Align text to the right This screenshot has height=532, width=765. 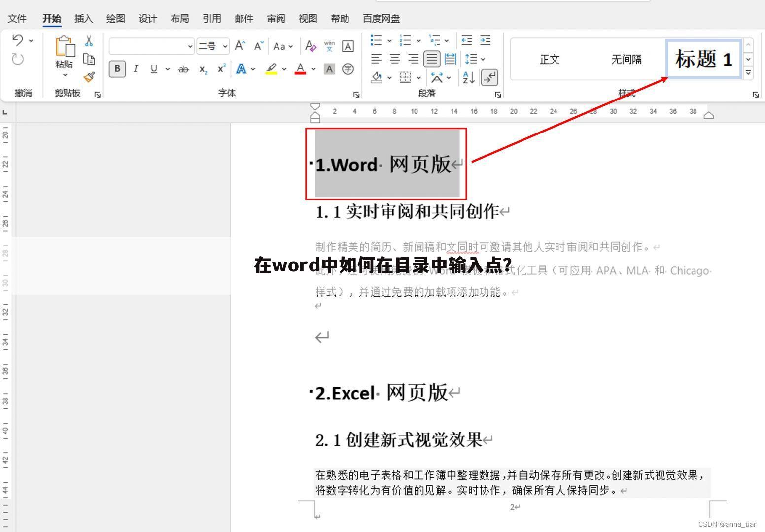coord(413,59)
